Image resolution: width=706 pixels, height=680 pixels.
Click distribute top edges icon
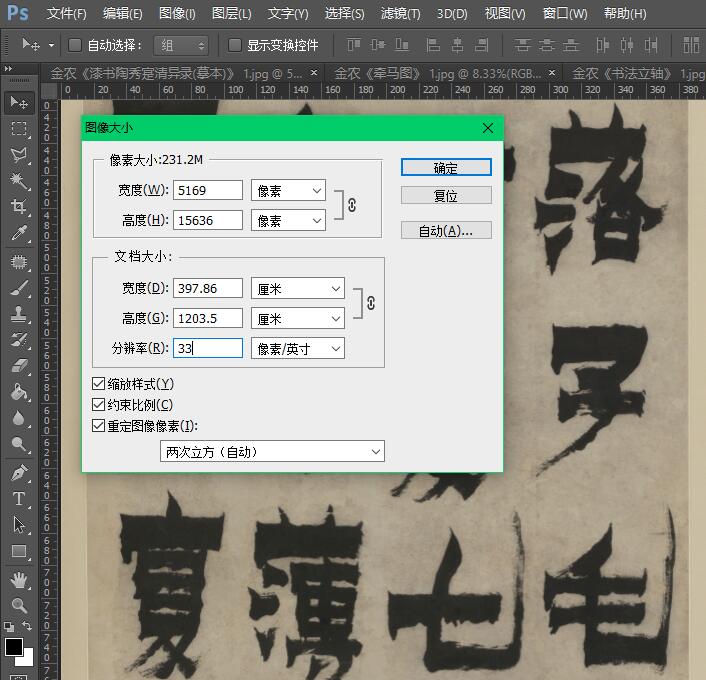point(522,45)
